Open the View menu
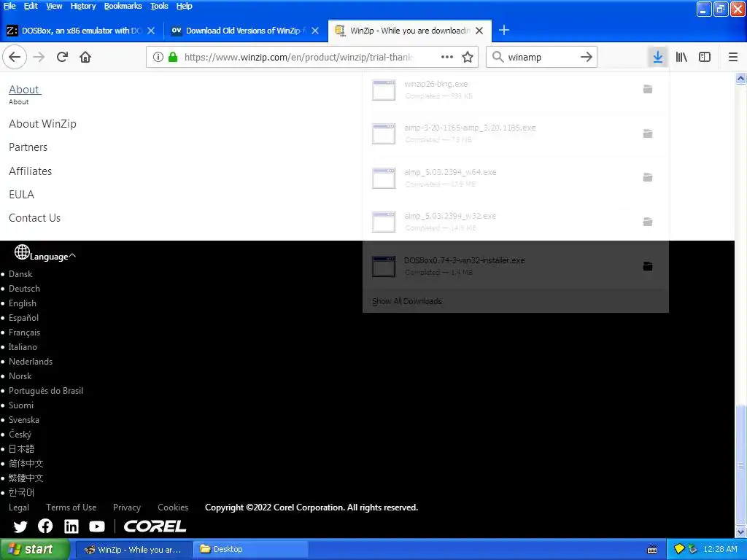 click(x=54, y=6)
